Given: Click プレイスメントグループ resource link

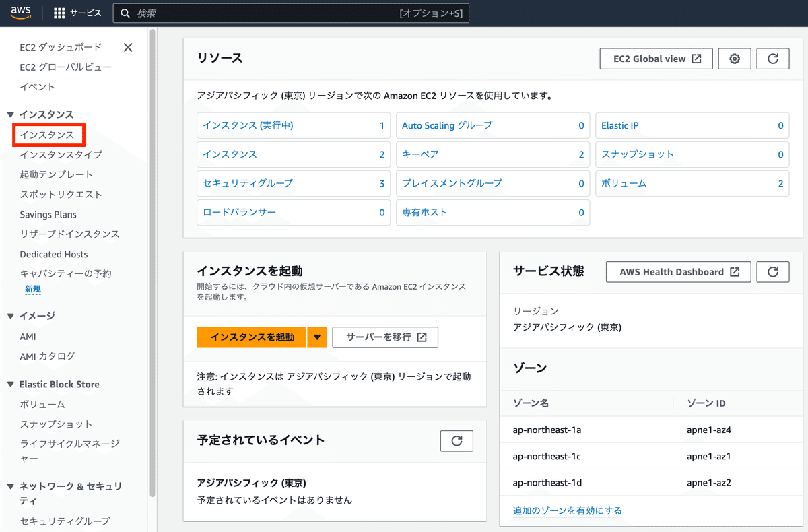Looking at the screenshot, I should click(452, 183).
